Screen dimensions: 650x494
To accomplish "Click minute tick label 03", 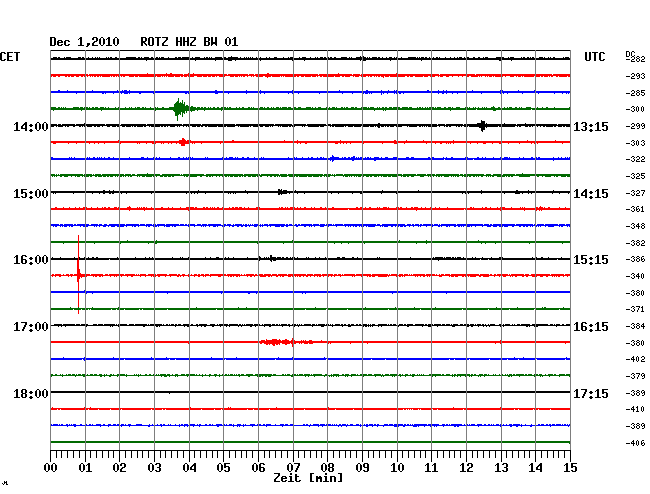I will (154, 468).
